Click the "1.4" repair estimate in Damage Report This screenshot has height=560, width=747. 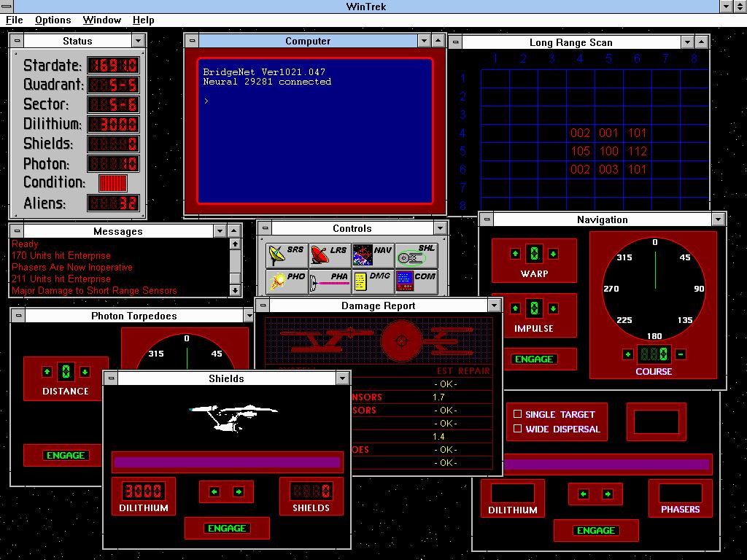(x=438, y=437)
